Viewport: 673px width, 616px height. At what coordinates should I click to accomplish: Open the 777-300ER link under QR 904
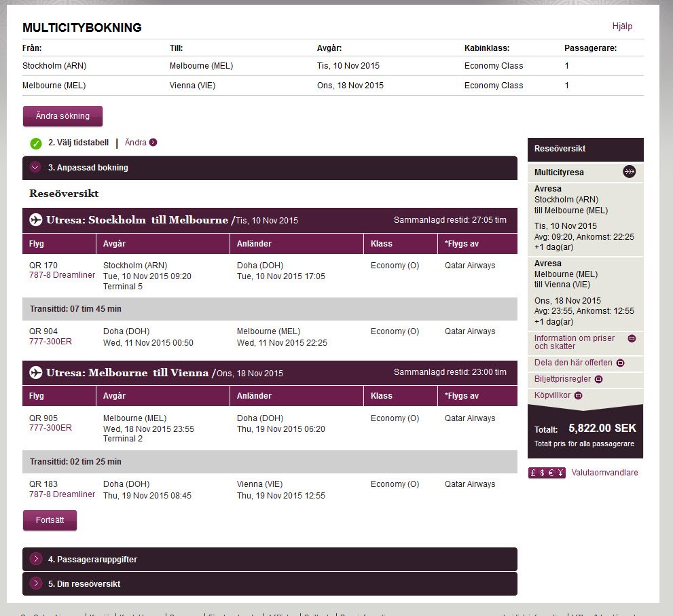(50, 342)
